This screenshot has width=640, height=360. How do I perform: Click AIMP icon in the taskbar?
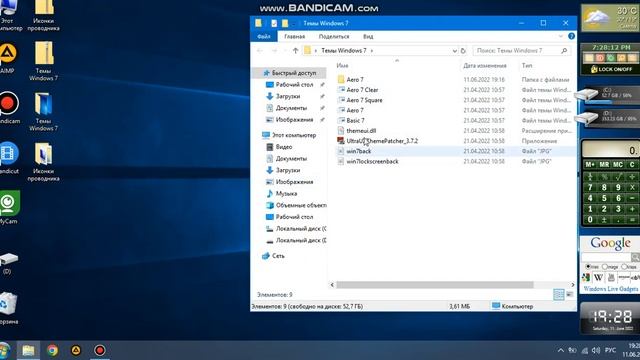[76, 350]
